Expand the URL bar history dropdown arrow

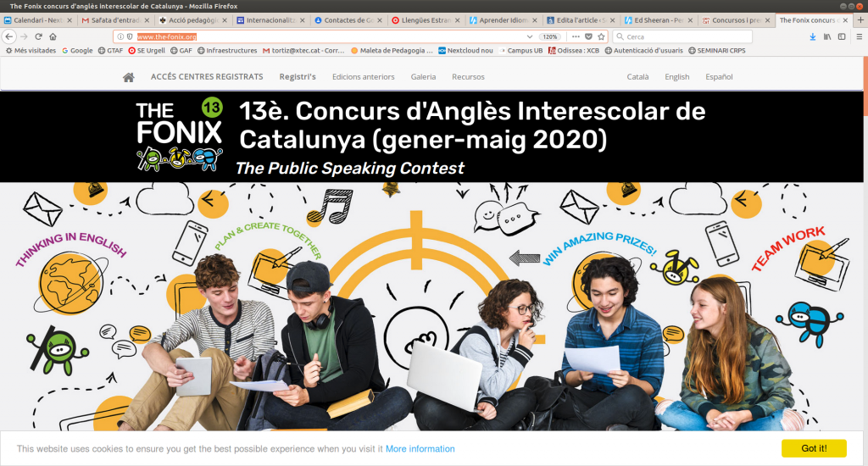tap(530, 36)
